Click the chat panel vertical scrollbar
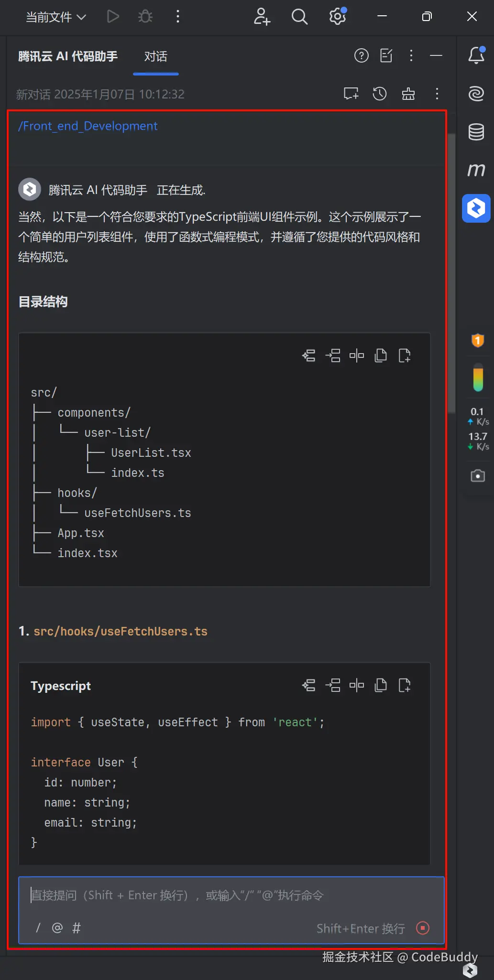The height and width of the screenshot is (980, 494). coord(451,272)
